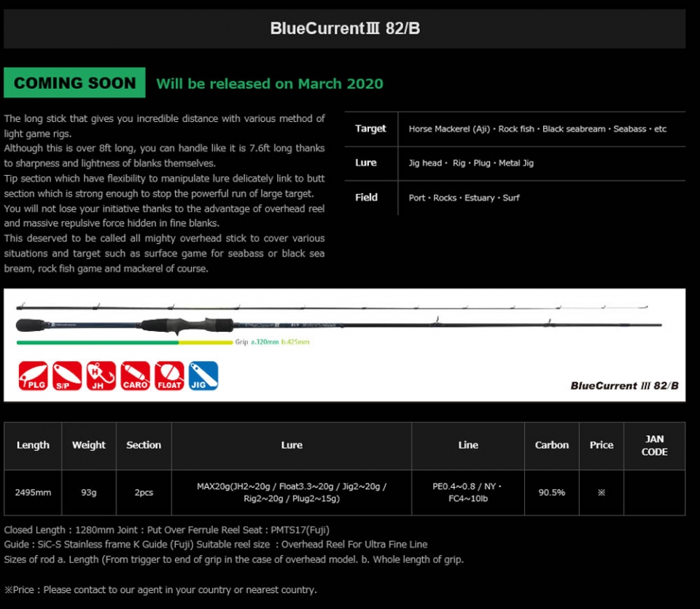Click the 2495mm length value

pyautogui.click(x=33, y=492)
